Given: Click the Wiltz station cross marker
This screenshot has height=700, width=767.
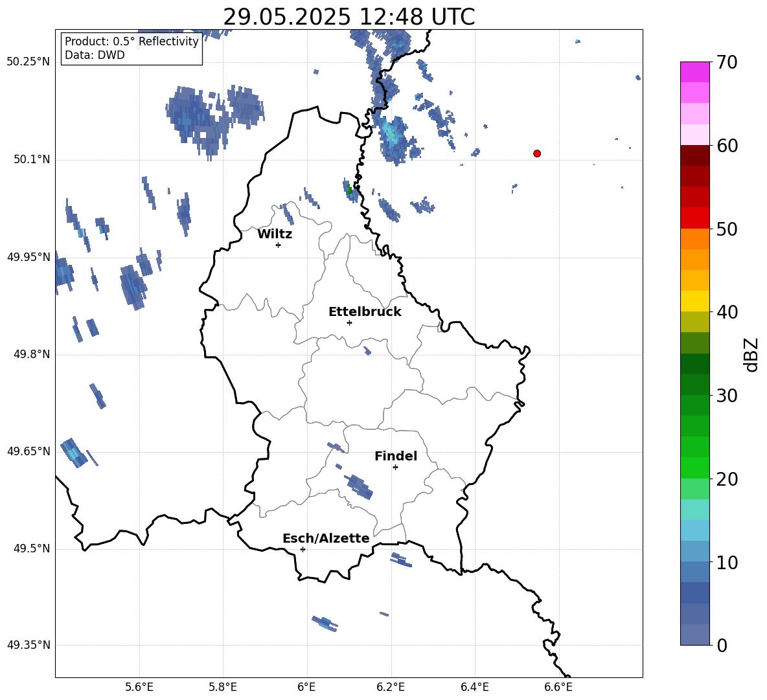Looking at the screenshot, I should point(279,245).
